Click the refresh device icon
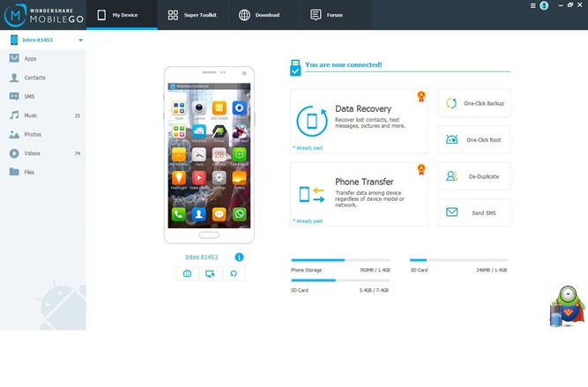Image resolution: width=588 pixels, height=387 pixels. point(234,273)
